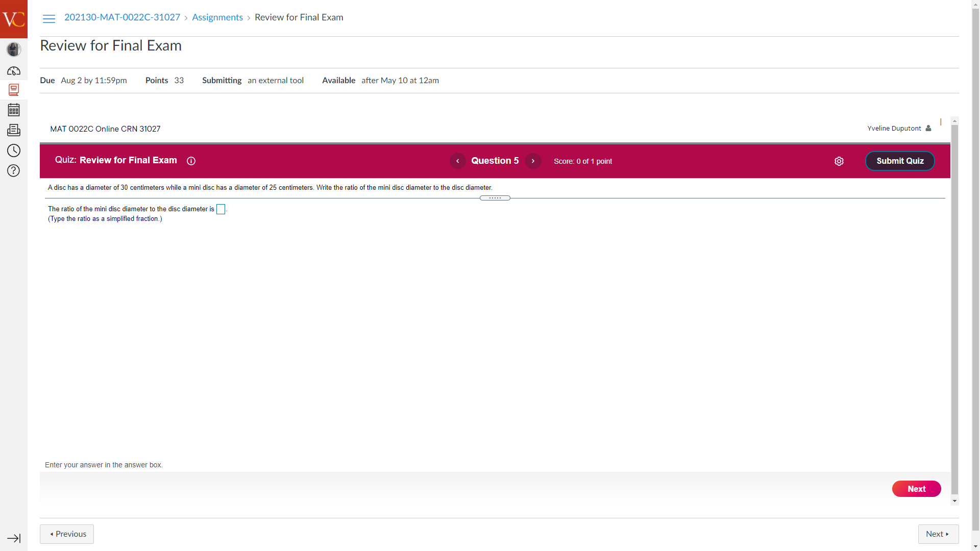The image size is (980, 551).
Task: Open the History clock icon
Action: pos(14,151)
